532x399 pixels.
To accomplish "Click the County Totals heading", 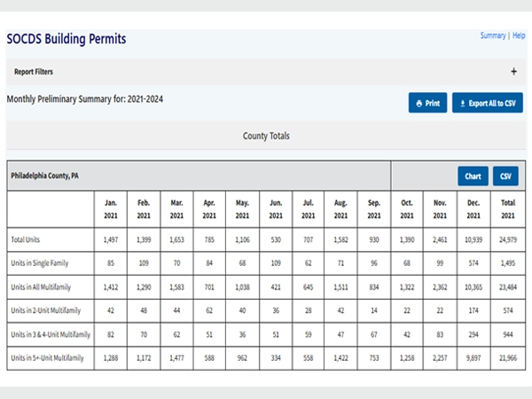I will coord(266,136).
